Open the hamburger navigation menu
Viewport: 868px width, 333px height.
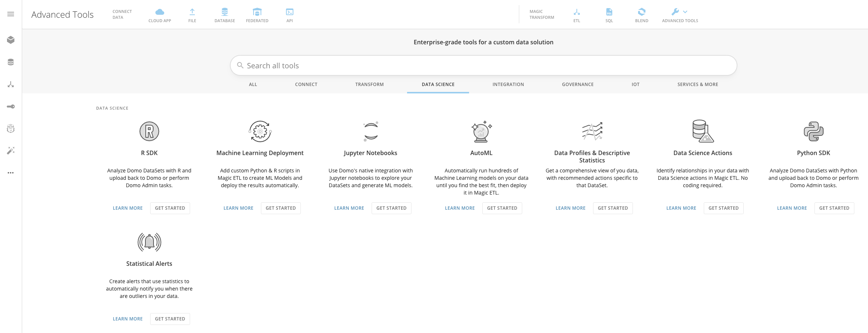pyautogui.click(x=11, y=14)
